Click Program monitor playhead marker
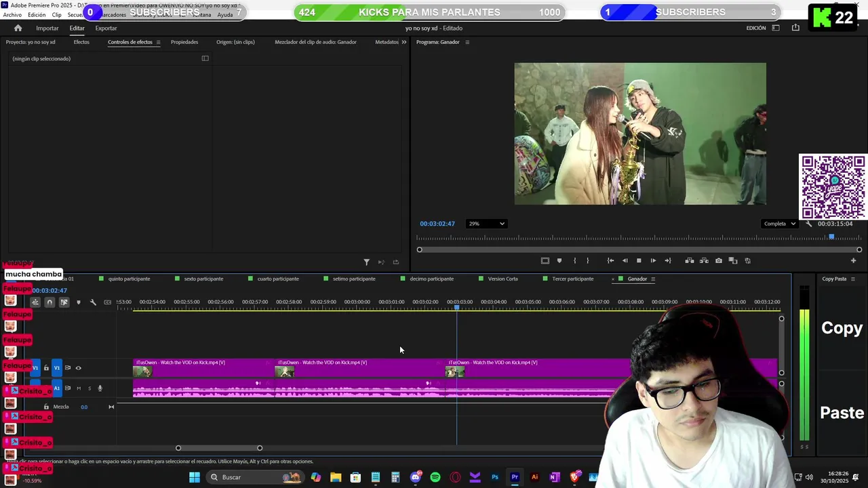This screenshot has height=488, width=868. (831, 237)
